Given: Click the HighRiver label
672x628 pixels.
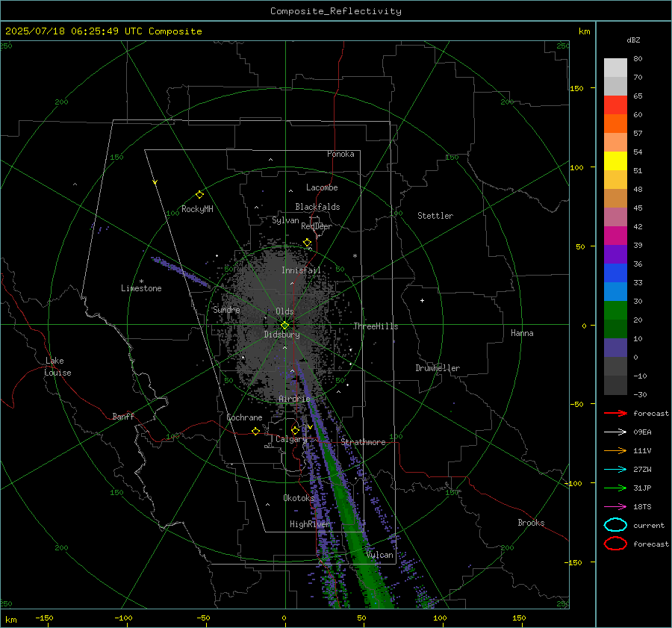Looking at the screenshot, I should 310,524.
